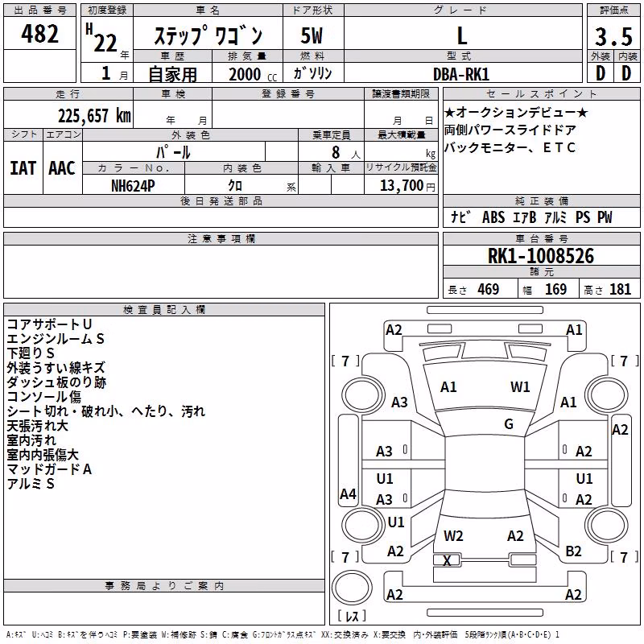Click shift type IAT
644x644 pixels.
coord(23,168)
